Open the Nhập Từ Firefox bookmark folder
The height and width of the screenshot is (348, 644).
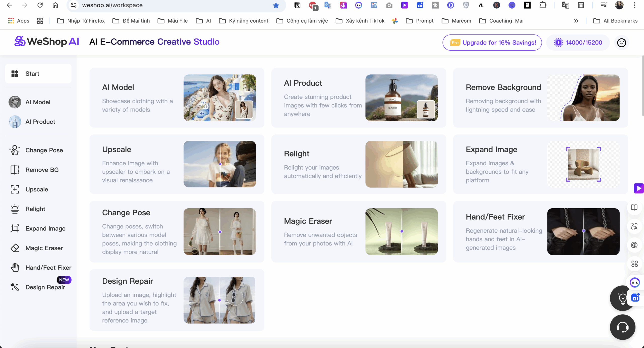click(x=81, y=21)
